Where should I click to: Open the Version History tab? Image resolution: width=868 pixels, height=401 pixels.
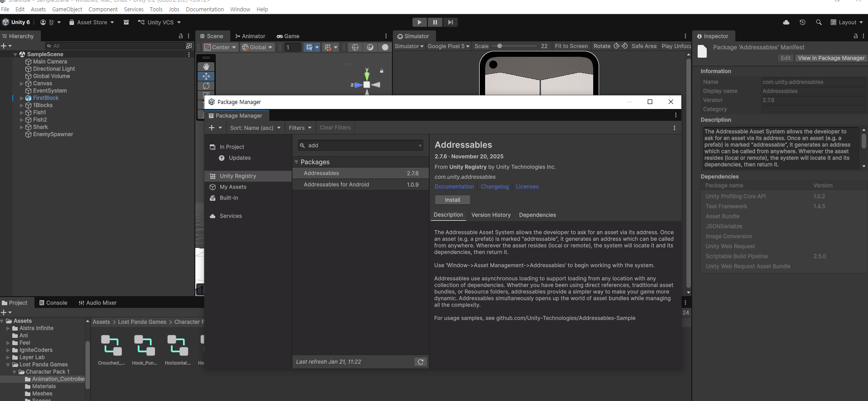[491, 215]
